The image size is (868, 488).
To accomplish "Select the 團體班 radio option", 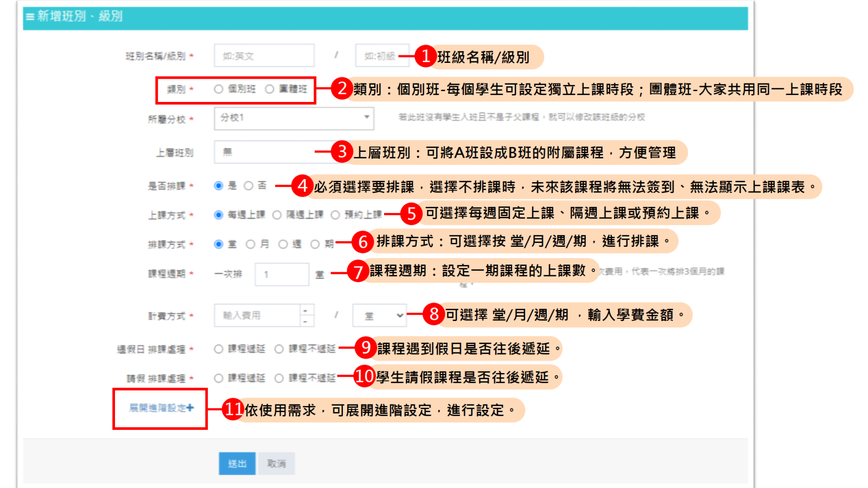I will [x=270, y=89].
